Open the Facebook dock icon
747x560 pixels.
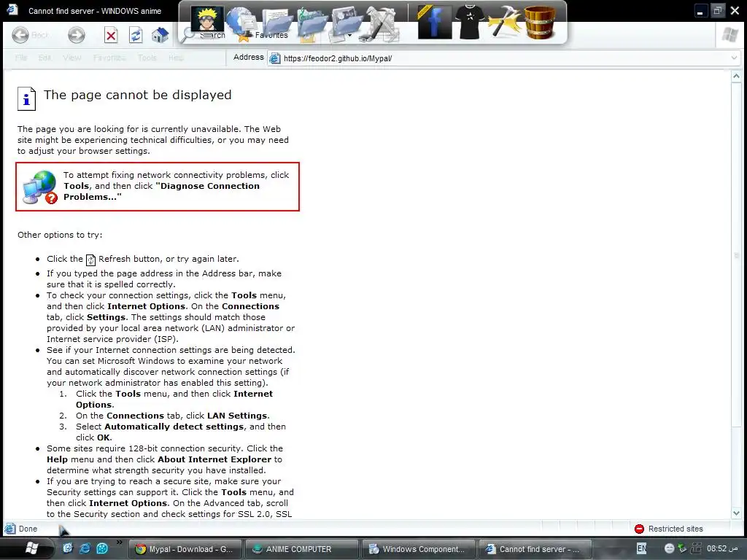(x=435, y=22)
